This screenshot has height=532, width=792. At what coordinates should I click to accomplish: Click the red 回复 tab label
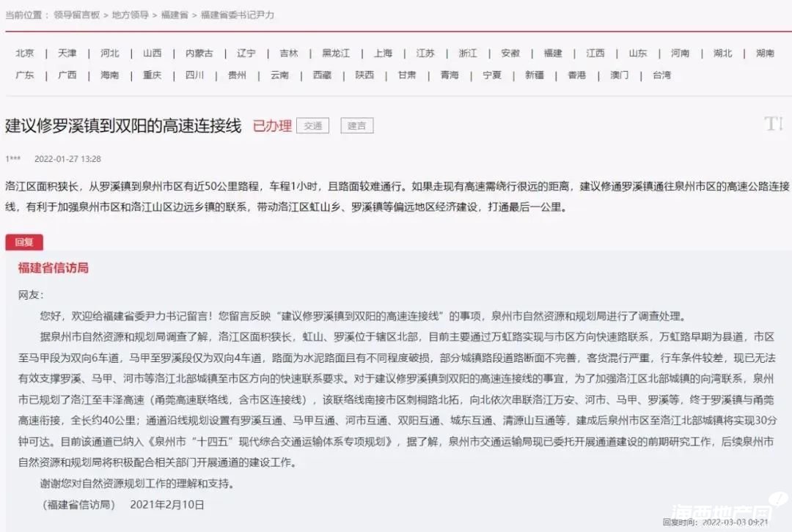click(x=23, y=243)
